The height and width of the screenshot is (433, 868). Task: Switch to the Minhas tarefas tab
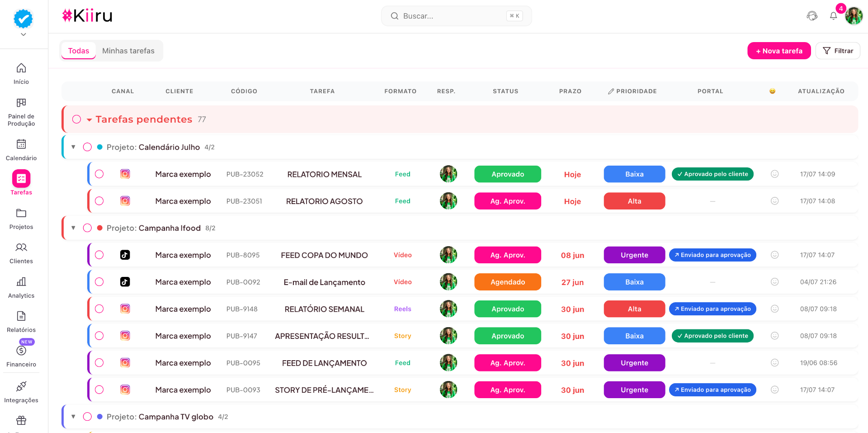pyautogui.click(x=128, y=51)
